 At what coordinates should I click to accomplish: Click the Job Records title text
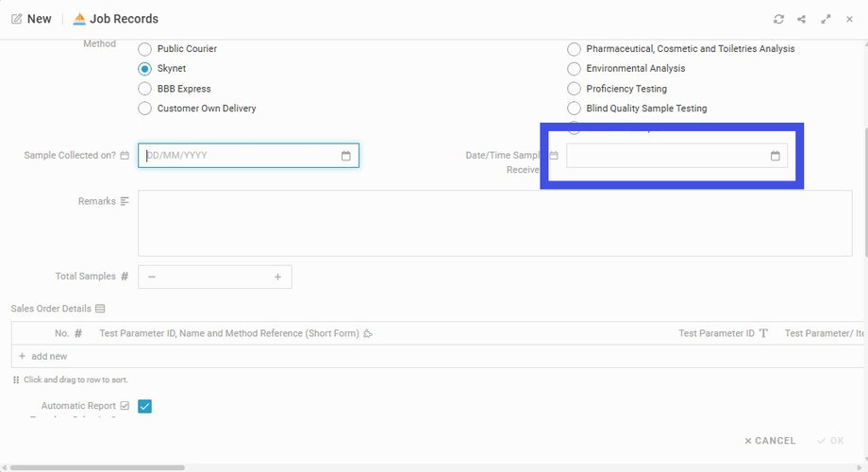pyautogui.click(x=124, y=19)
